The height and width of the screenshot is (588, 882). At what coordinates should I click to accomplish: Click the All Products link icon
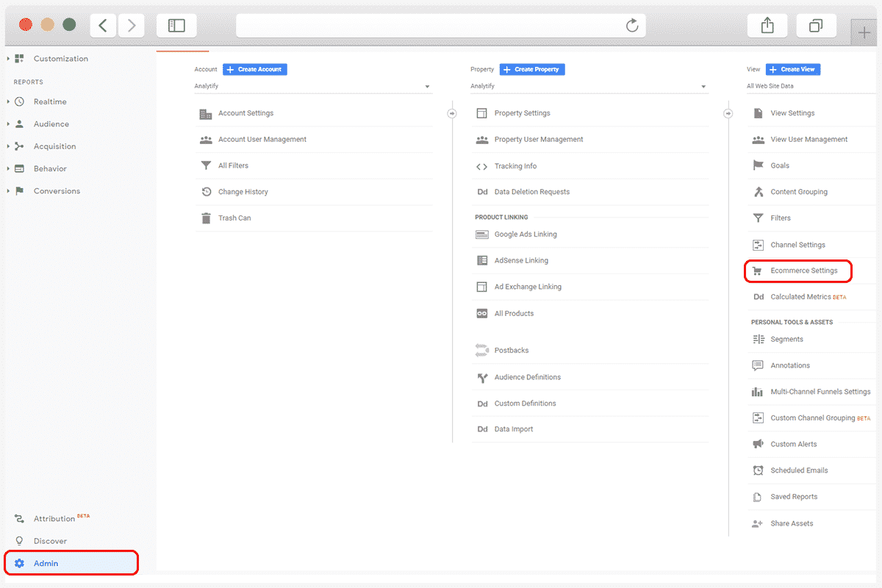(x=482, y=313)
